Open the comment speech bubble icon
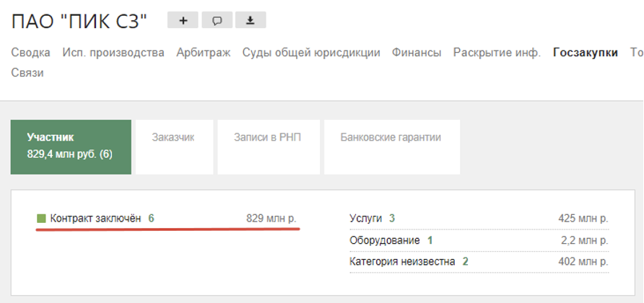Image resolution: width=644 pixels, height=303 pixels. click(x=217, y=20)
